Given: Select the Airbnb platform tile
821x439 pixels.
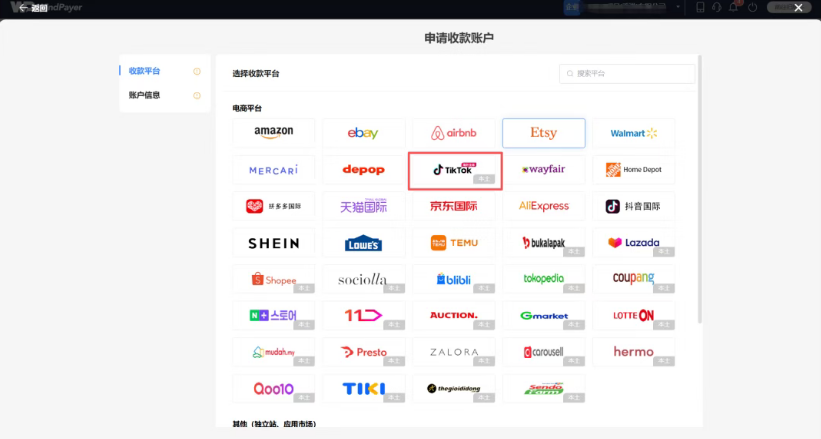Looking at the screenshot, I should pyautogui.click(x=453, y=133).
